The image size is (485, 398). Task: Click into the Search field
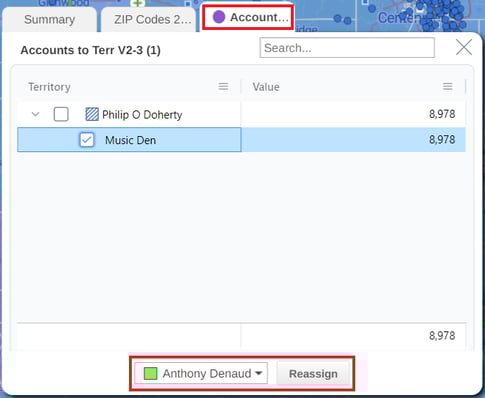347,48
